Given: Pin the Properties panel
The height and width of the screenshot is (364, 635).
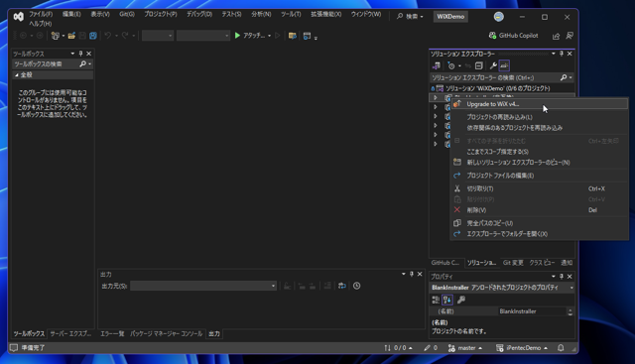Looking at the screenshot, I should tap(562, 276).
